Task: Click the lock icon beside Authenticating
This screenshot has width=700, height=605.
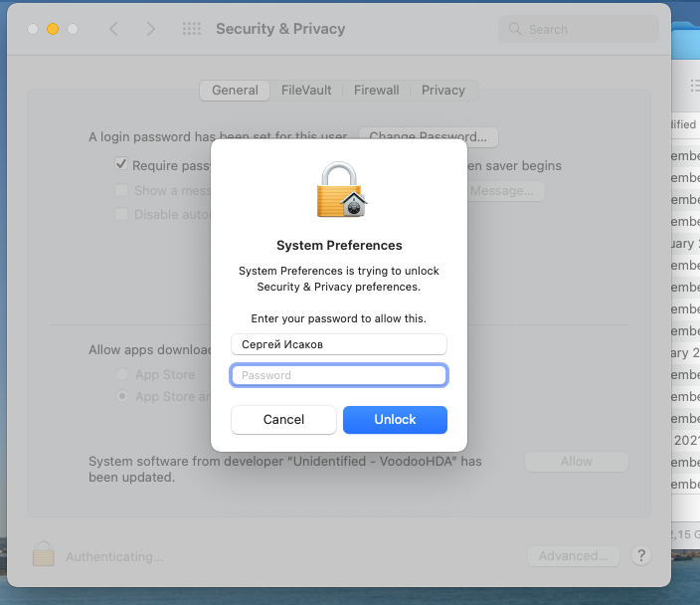Action: tap(44, 554)
